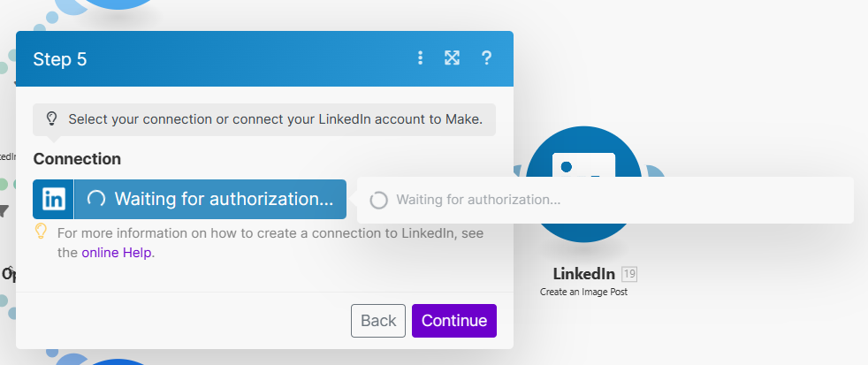This screenshot has width=868, height=365.
Task: Click the gray spinner in the white tooltip
Action: coord(378,200)
